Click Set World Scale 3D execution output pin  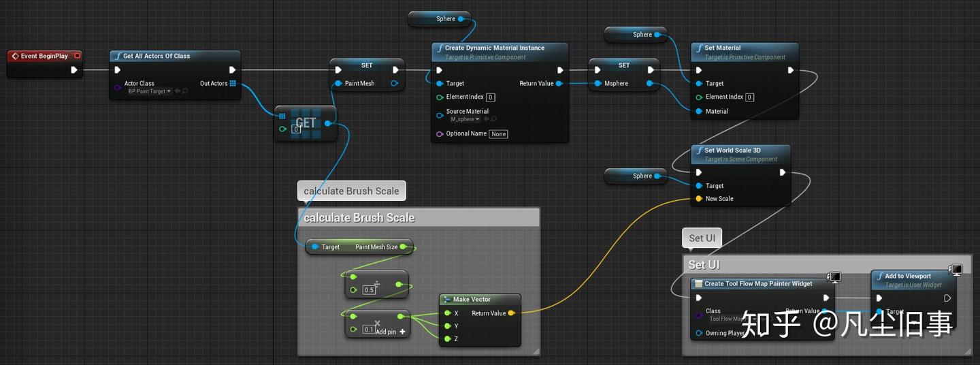(783, 172)
